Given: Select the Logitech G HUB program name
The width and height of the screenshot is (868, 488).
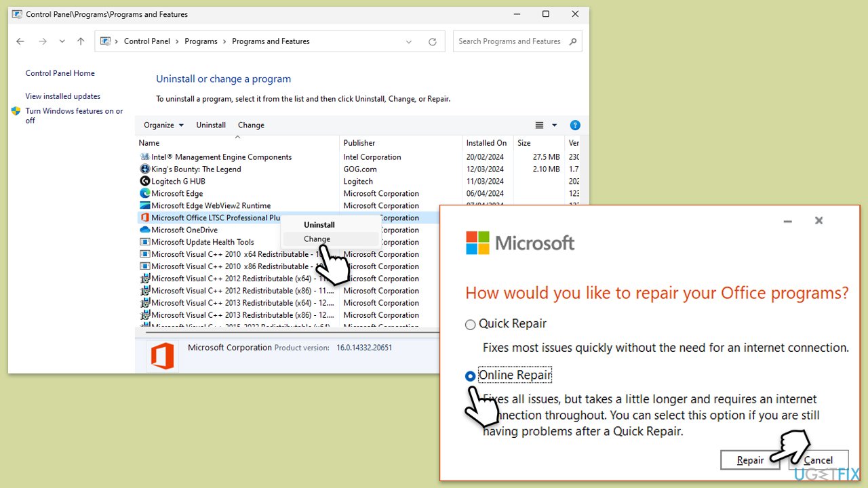Looking at the screenshot, I should tap(178, 181).
